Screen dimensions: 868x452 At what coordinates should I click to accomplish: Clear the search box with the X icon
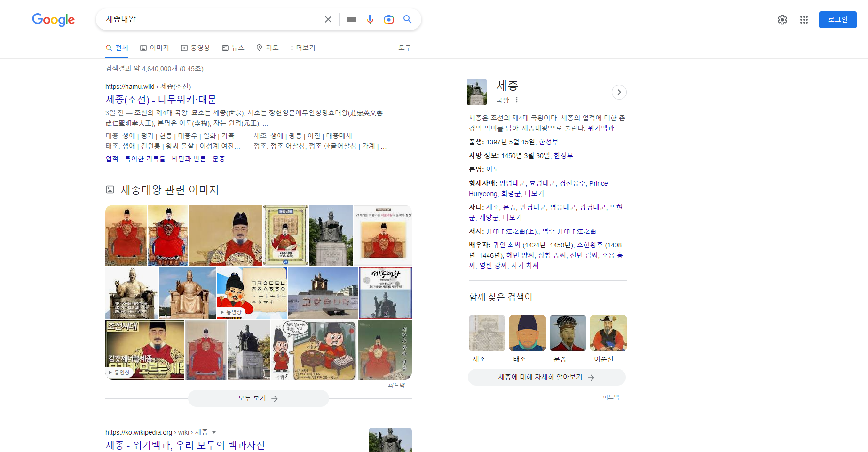pos(328,19)
